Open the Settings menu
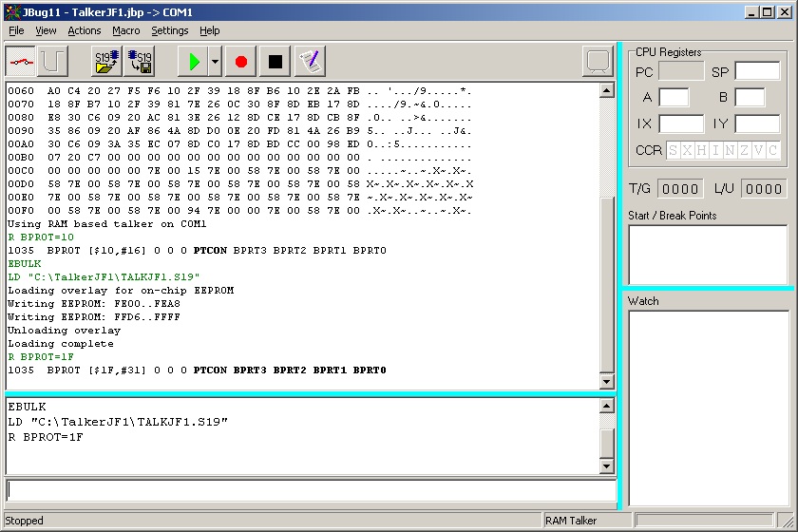 point(170,30)
